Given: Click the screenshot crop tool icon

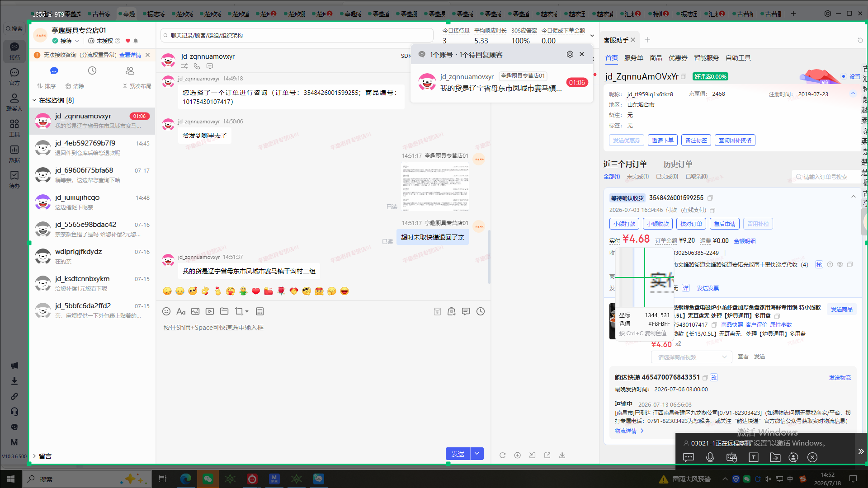Looking at the screenshot, I should click(239, 311).
